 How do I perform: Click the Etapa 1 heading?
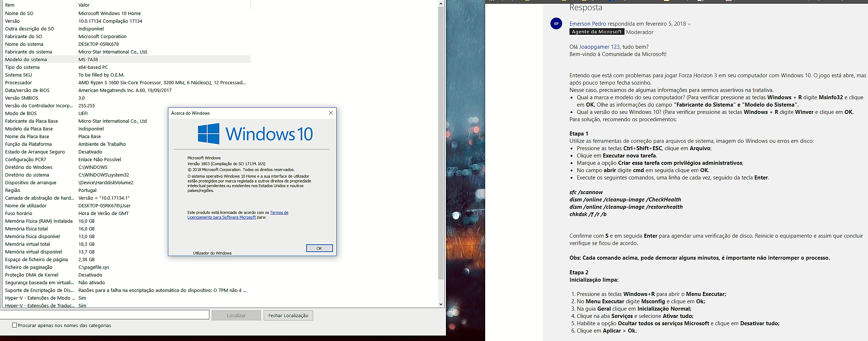point(579,134)
